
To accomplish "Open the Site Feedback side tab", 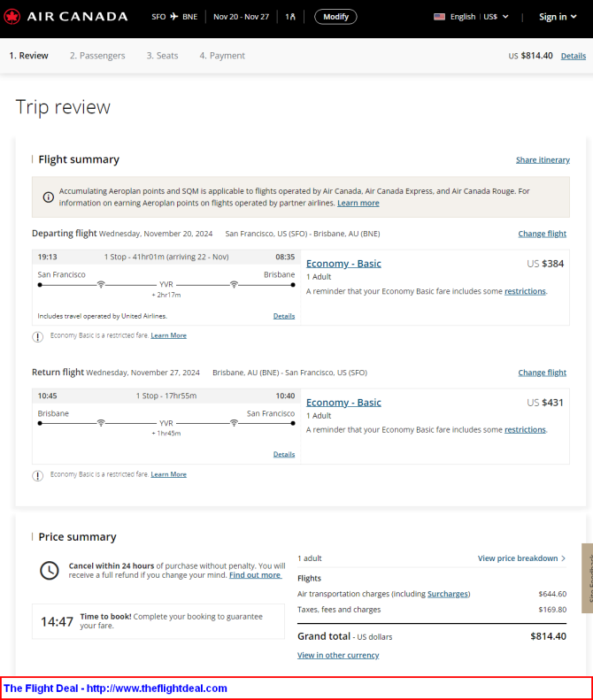I will coord(587,578).
